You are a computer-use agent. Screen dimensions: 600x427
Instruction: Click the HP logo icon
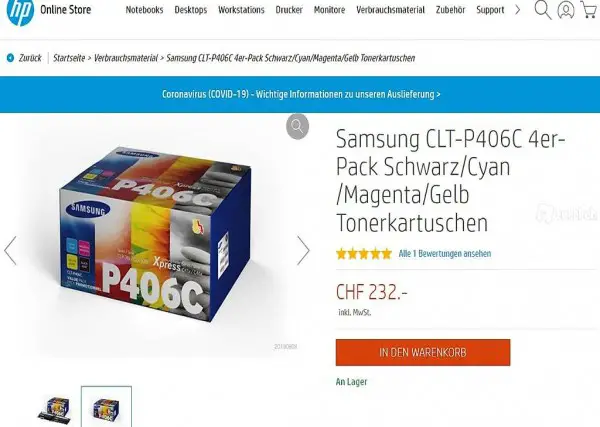(x=20, y=11)
